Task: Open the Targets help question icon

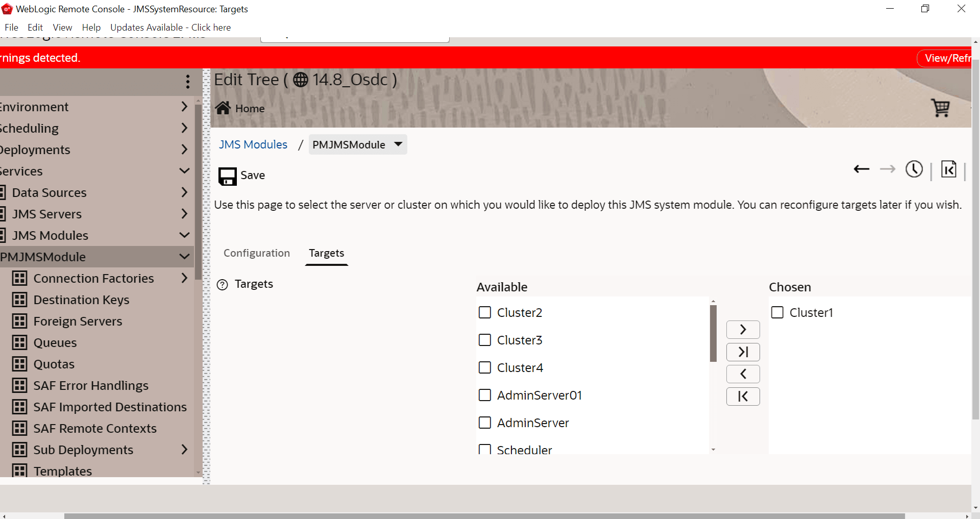Action: point(222,285)
